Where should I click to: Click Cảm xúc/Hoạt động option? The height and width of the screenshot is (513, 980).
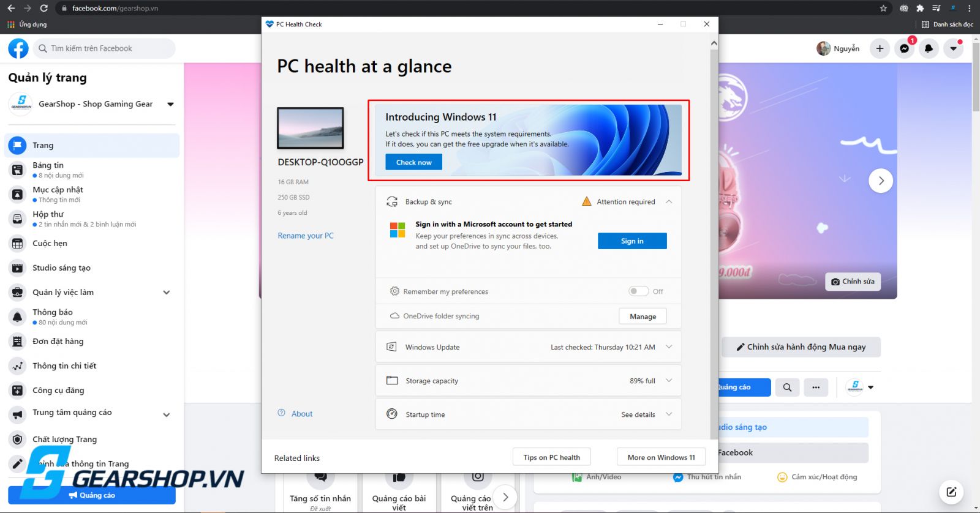(817, 477)
